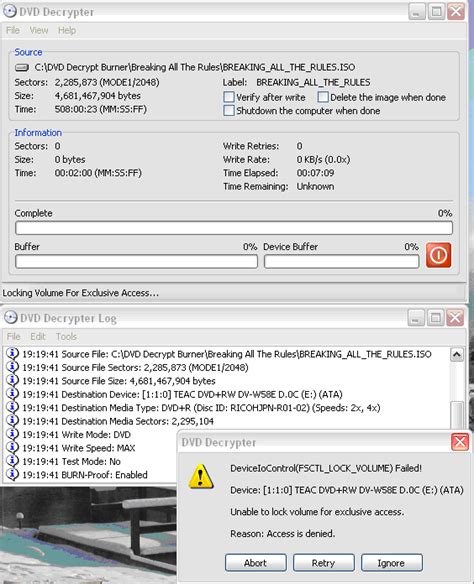Click info icon beside Write Mode: DVD entry
Viewport: 474px width, 584px height.
12,434
